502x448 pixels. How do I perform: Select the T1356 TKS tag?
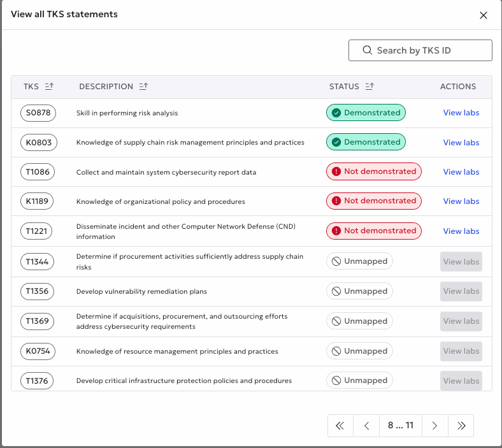click(x=37, y=291)
